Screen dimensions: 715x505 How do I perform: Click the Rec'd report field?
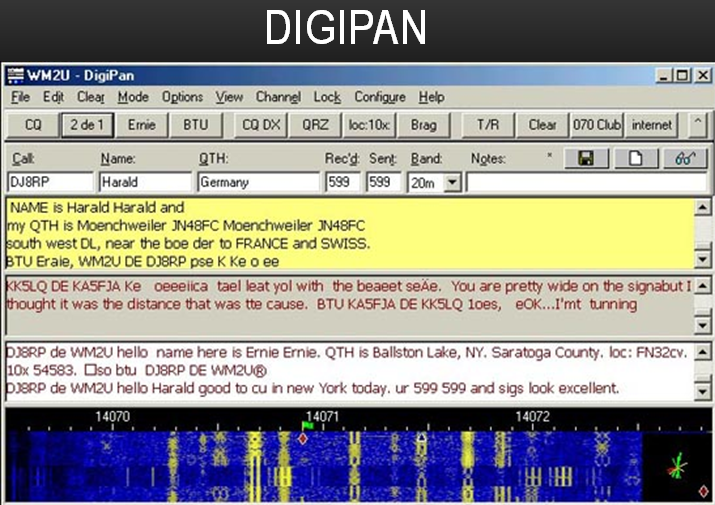[x=343, y=182]
